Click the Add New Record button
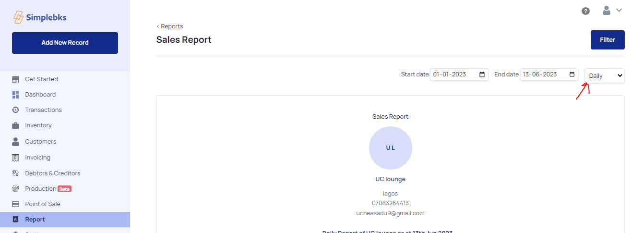Viewport: 644px width, 233px height. (65, 43)
